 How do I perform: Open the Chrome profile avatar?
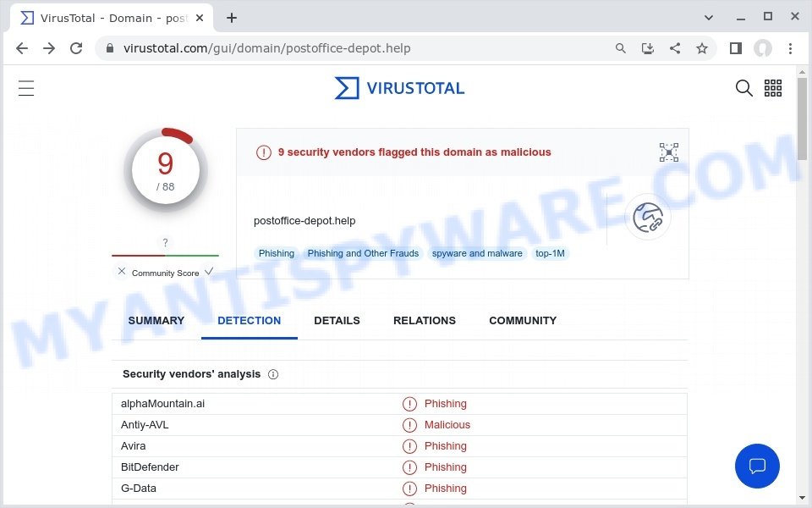coord(763,48)
